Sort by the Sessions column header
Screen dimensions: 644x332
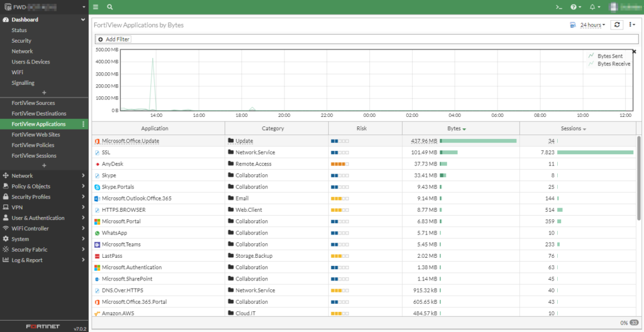coord(577,128)
